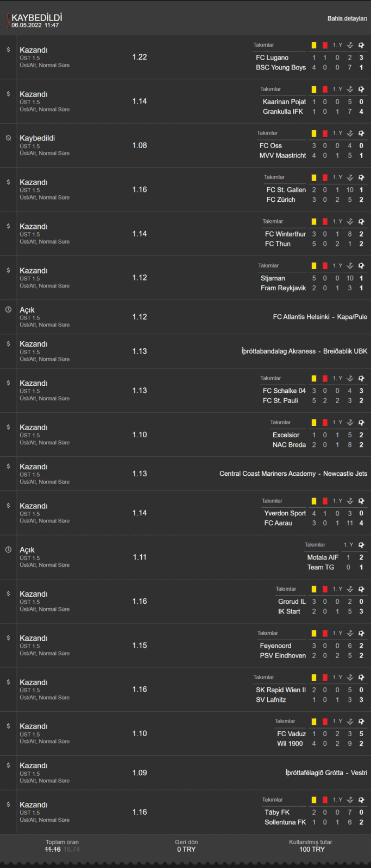The image size is (371, 868).
Task: Select Íþróttabandalag Akraness - Breiðablik UBK match
Action: coord(304,351)
